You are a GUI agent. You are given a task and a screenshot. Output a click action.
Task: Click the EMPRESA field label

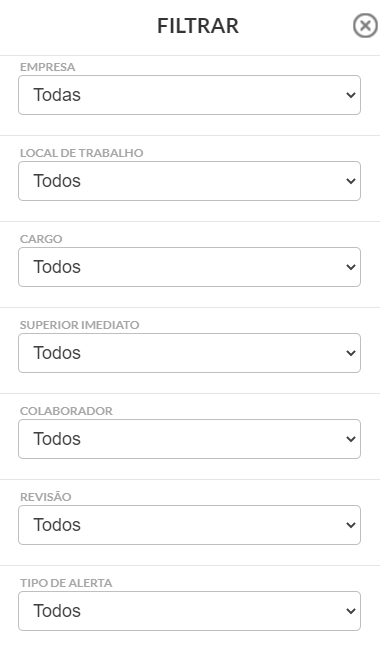click(48, 67)
